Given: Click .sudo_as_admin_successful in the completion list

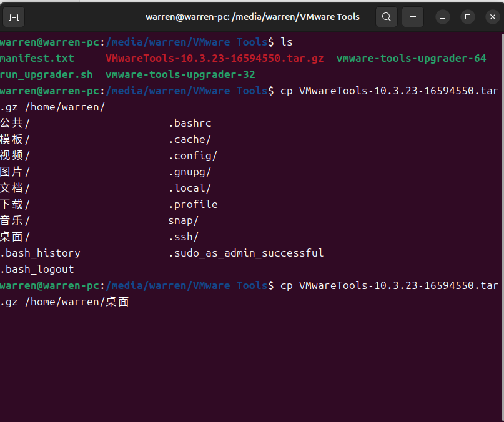Looking at the screenshot, I should (246, 253).
